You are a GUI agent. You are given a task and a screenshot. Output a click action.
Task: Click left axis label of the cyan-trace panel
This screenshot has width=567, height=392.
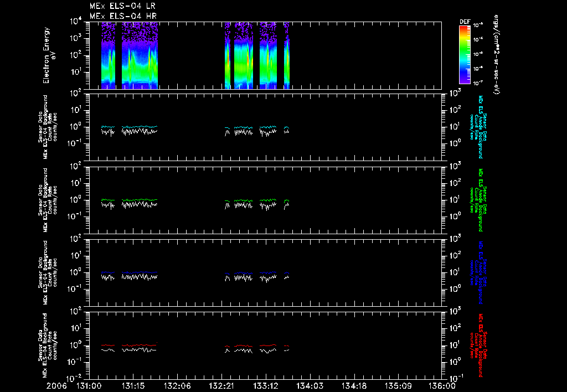tap(48, 127)
